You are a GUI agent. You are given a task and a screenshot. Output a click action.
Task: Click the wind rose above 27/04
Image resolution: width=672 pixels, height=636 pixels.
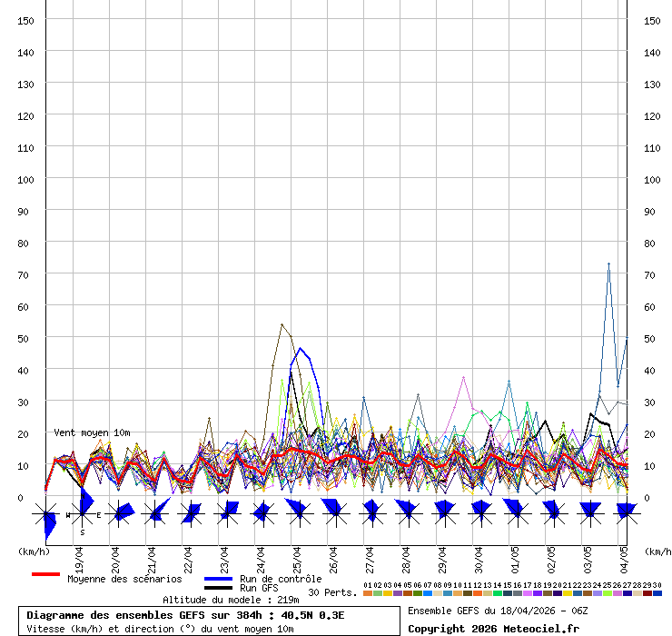click(x=371, y=514)
